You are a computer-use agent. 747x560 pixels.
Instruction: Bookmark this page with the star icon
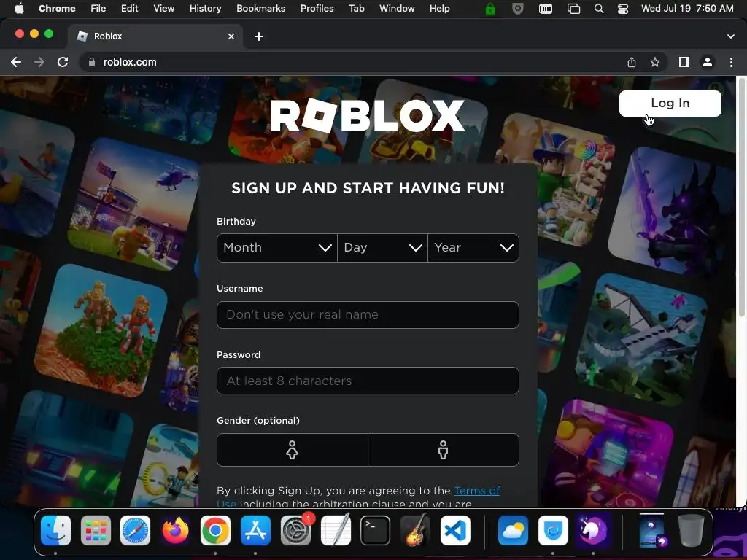click(655, 62)
